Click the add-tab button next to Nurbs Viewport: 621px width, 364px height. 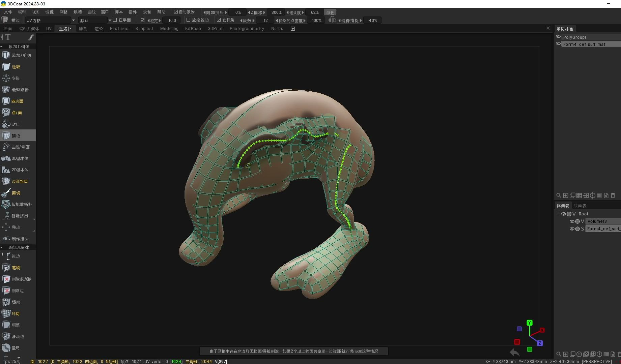click(x=292, y=28)
